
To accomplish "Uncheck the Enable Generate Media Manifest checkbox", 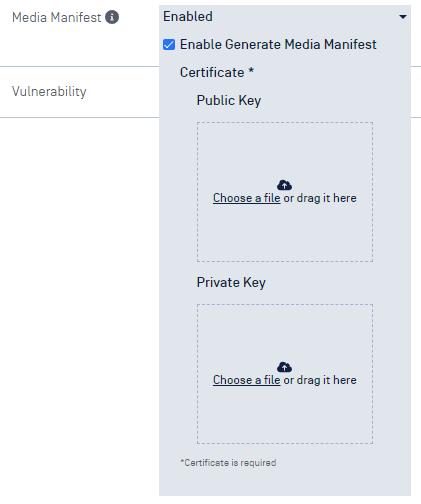I will [169, 44].
